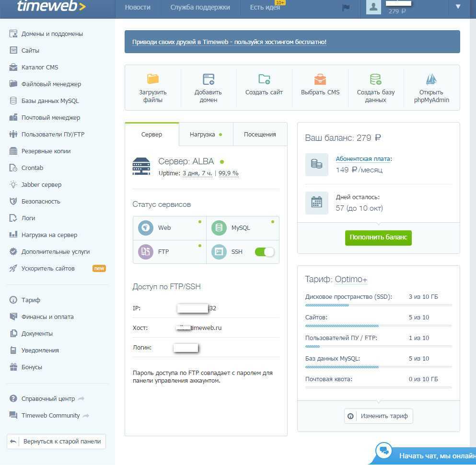Screen dimensions: 476x465
Task: Open Почтовый менеджер in sidebar
Action: coord(45,117)
